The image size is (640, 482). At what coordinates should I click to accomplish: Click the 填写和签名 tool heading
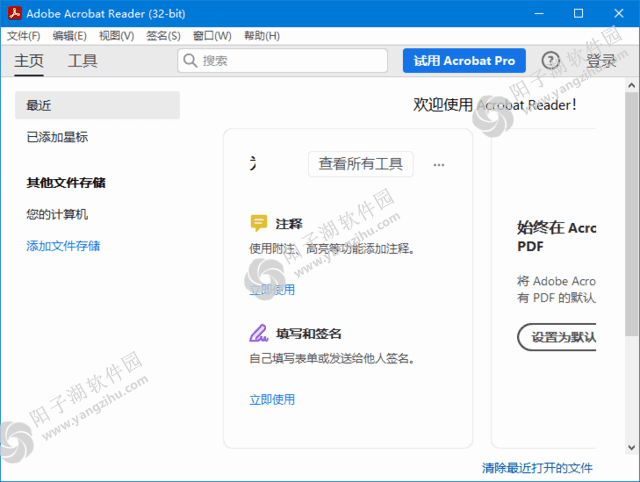pyautogui.click(x=309, y=333)
